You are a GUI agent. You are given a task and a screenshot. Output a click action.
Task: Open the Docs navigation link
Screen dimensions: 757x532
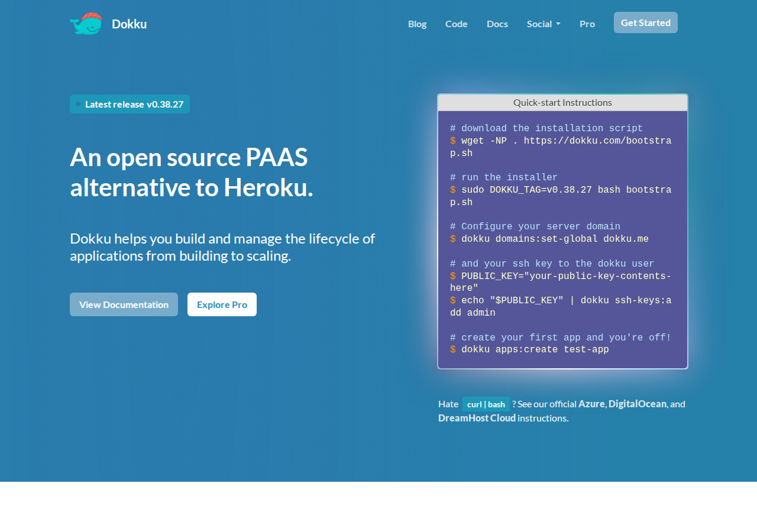[x=497, y=24]
